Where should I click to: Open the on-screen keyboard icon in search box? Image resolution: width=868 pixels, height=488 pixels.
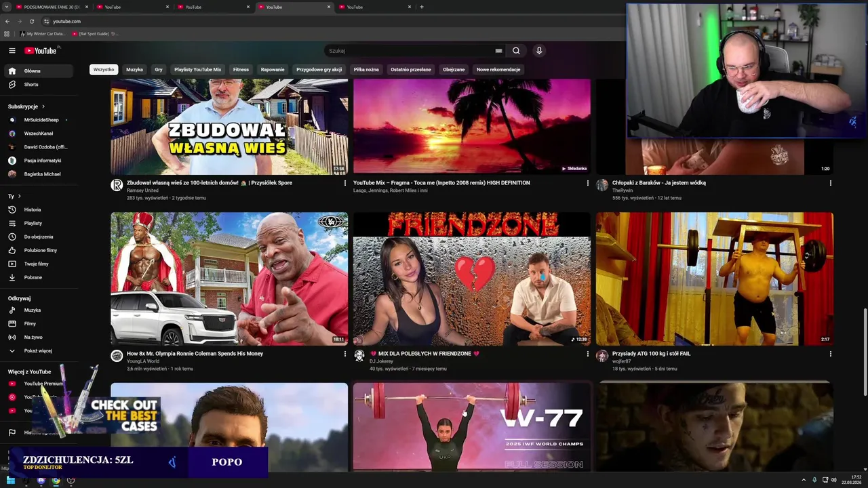click(x=498, y=51)
